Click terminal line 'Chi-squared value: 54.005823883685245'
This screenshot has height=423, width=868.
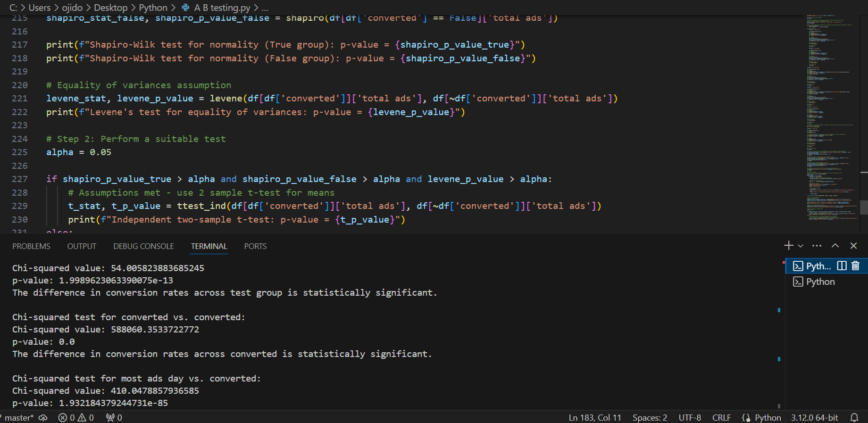(108, 268)
